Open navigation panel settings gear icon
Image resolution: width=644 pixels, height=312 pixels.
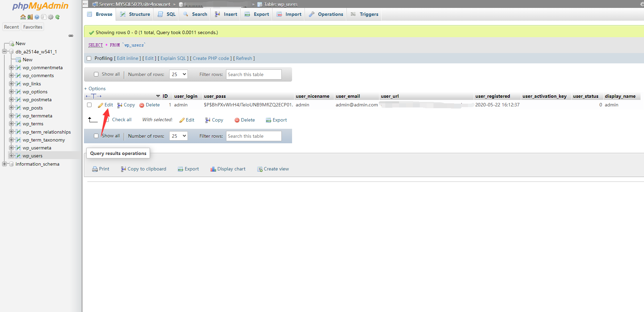click(51, 17)
